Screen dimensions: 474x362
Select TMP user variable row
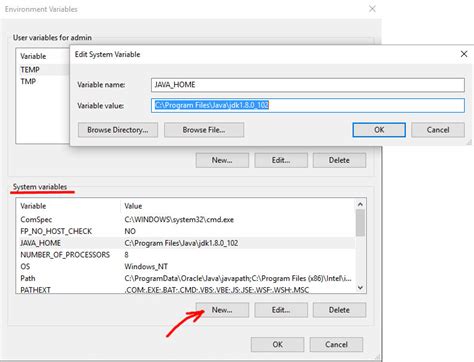[x=43, y=81]
